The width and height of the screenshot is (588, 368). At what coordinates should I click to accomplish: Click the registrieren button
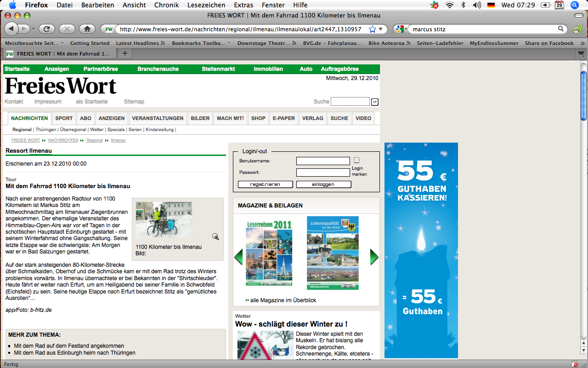[x=266, y=184]
